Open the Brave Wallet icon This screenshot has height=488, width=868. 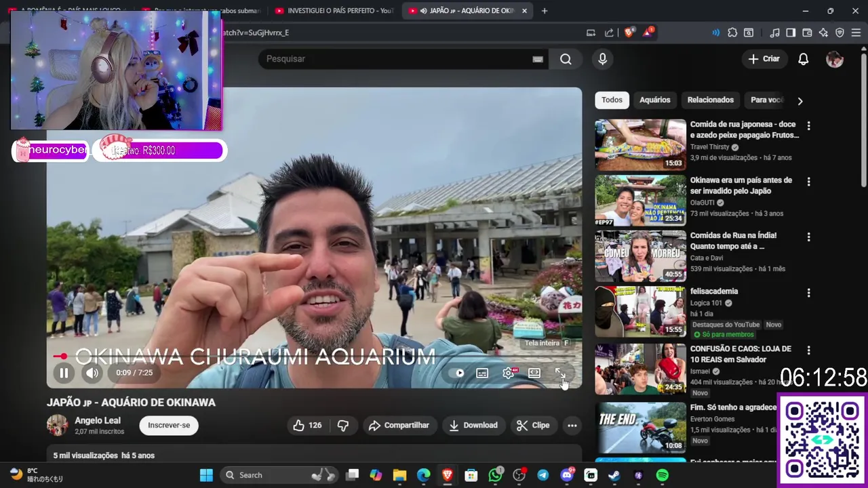(807, 33)
